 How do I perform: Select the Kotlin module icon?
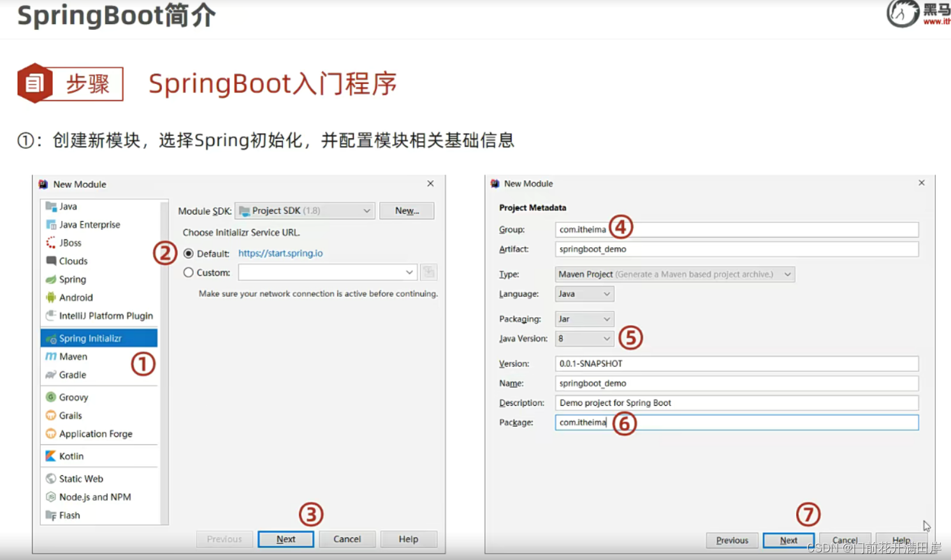coord(51,456)
